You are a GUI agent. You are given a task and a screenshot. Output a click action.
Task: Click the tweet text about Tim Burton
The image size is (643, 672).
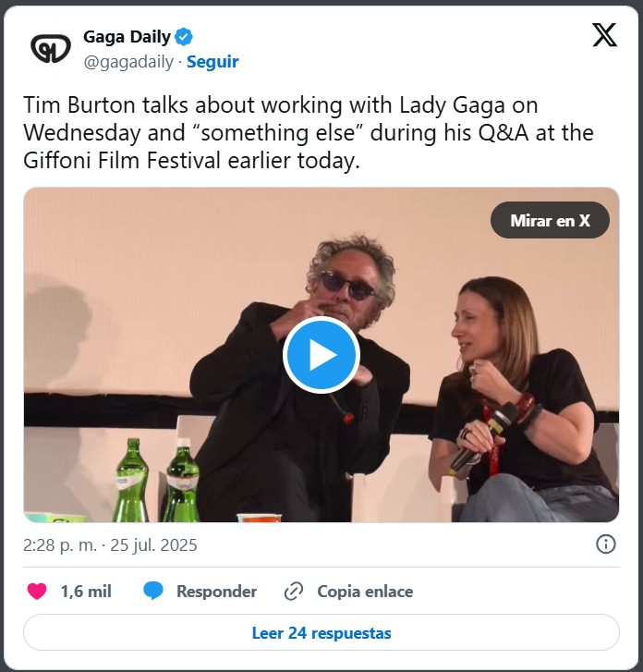click(x=309, y=133)
